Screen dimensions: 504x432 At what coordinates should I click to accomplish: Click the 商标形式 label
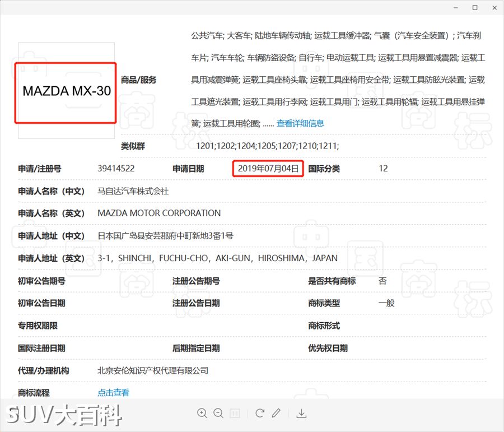coord(324,326)
